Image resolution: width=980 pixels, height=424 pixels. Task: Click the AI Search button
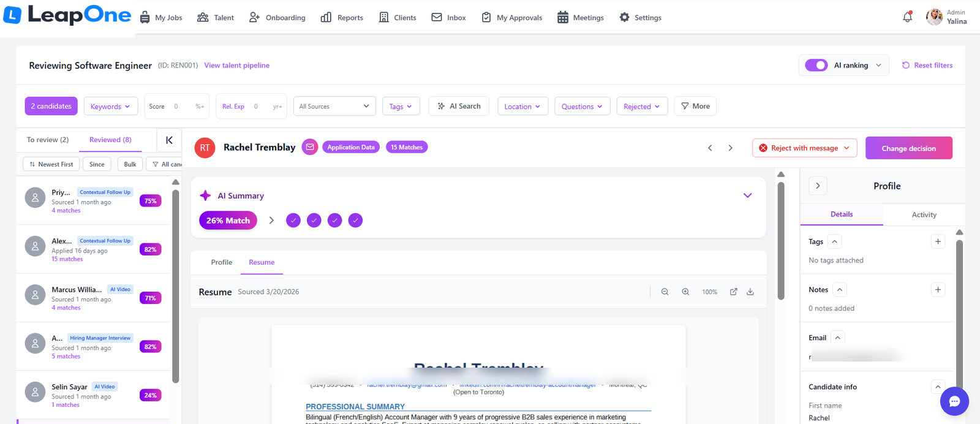(x=459, y=106)
